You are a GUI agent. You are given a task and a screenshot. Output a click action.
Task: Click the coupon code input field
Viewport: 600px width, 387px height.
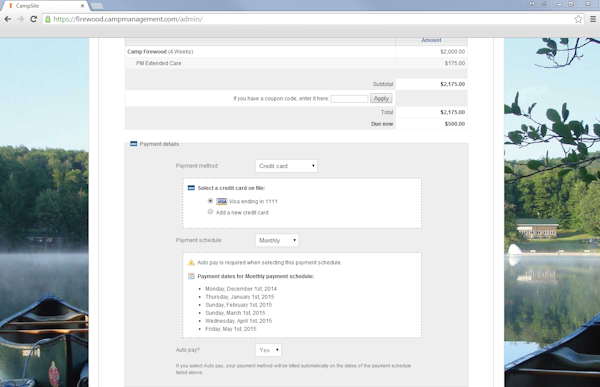point(349,99)
